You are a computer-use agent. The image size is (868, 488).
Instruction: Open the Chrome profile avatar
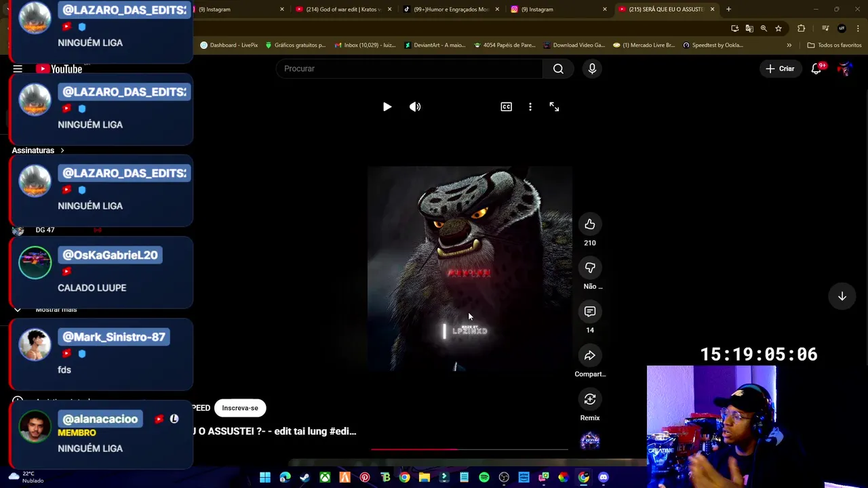(x=842, y=28)
